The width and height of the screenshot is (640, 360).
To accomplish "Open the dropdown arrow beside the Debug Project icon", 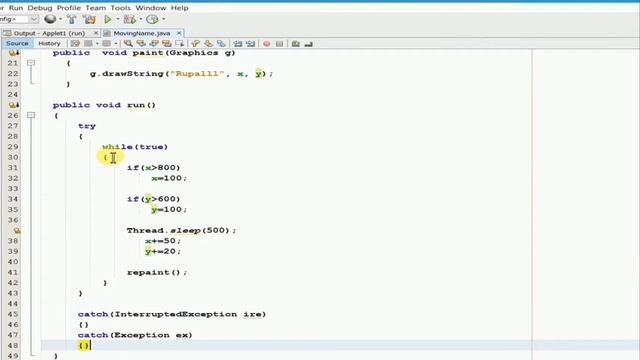I will coord(141,19).
